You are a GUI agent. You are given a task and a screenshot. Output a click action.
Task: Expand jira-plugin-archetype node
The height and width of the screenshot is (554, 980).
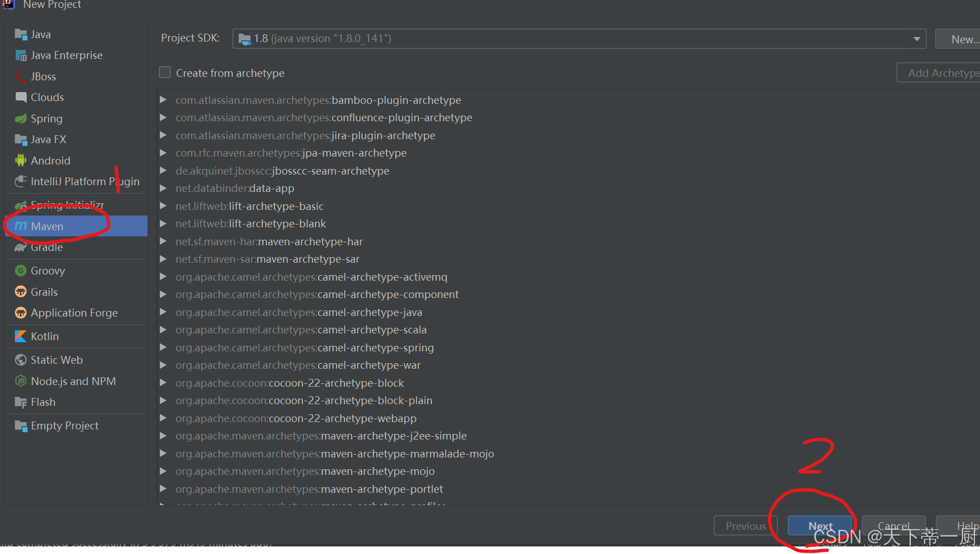click(163, 135)
